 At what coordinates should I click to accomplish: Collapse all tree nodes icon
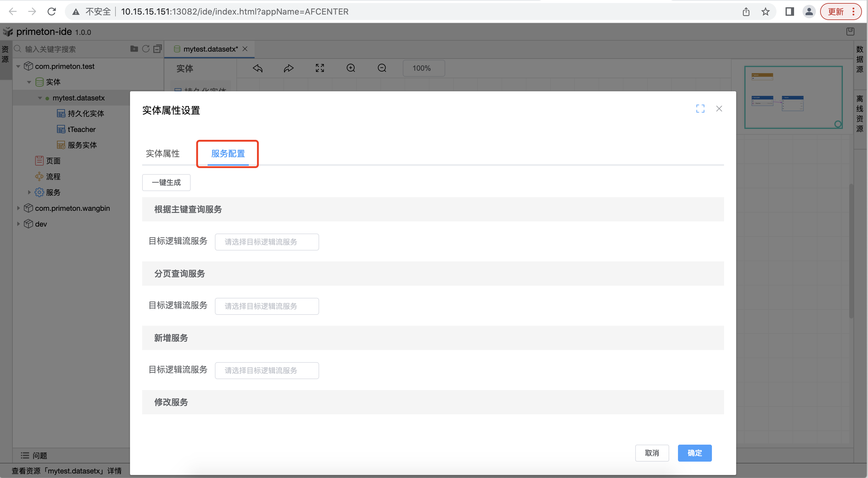[157, 49]
